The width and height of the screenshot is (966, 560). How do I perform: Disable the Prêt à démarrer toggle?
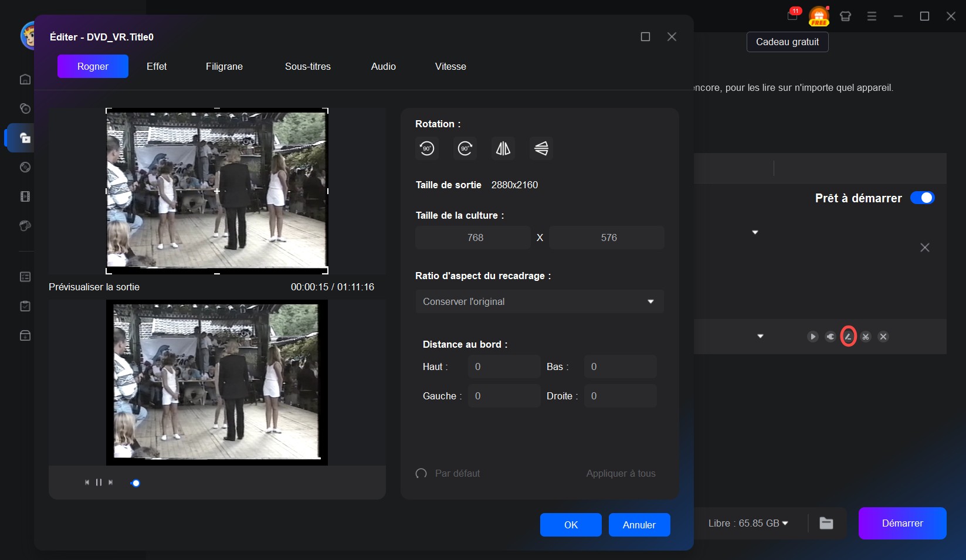tap(923, 198)
